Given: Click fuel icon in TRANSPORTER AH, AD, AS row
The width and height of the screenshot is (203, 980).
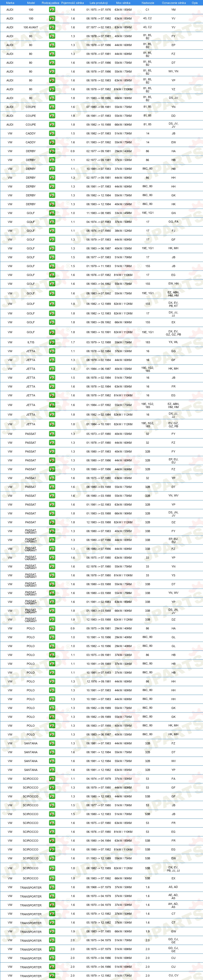Looking at the screenshot, I should [x=52, y=905].
